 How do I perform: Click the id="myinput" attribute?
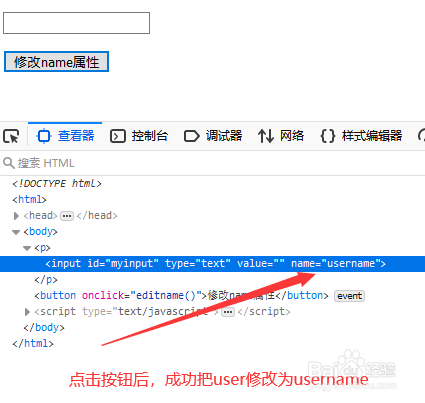pos(123,264)
